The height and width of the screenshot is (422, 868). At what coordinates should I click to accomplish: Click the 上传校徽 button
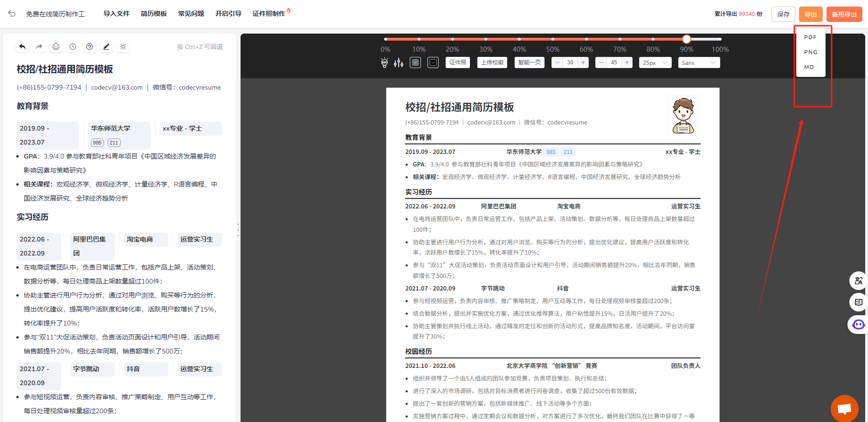click(492, 62)
